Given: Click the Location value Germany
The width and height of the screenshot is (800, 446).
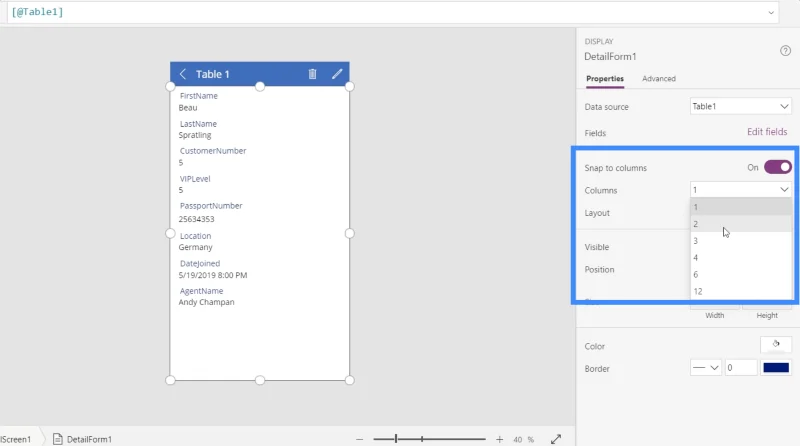Looking at the screenshot, I should point(195,247).
